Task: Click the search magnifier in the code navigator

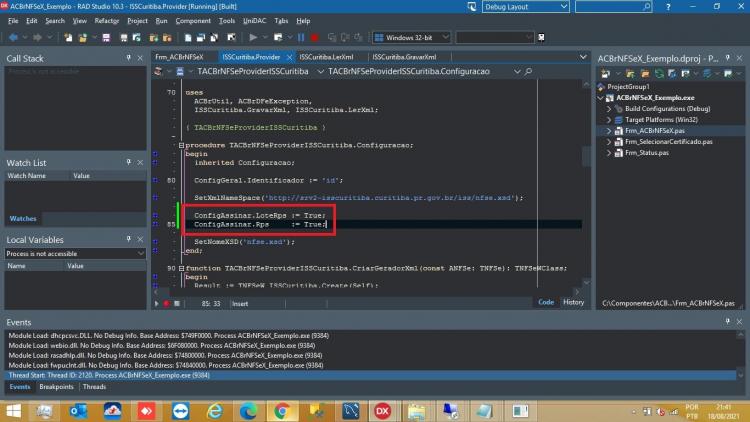Action: 528,71
